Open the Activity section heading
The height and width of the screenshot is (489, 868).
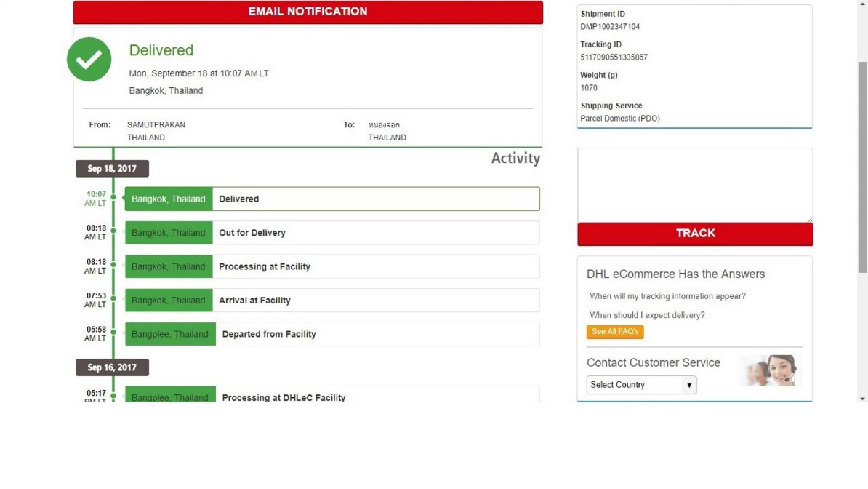[515, 158]
